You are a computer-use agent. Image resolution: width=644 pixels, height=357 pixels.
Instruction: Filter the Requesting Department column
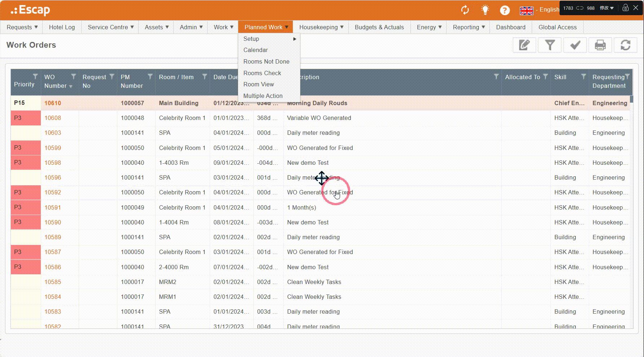(x=627, y=76)
